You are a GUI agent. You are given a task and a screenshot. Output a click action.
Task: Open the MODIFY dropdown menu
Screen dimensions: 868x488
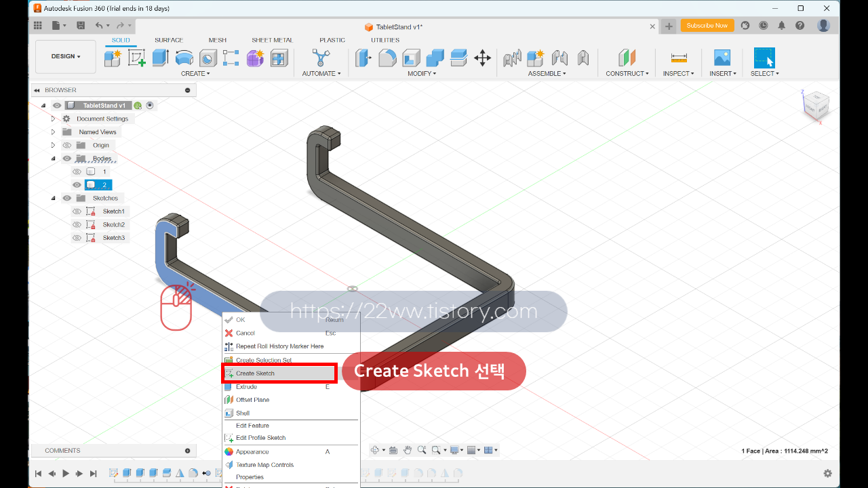422,73
